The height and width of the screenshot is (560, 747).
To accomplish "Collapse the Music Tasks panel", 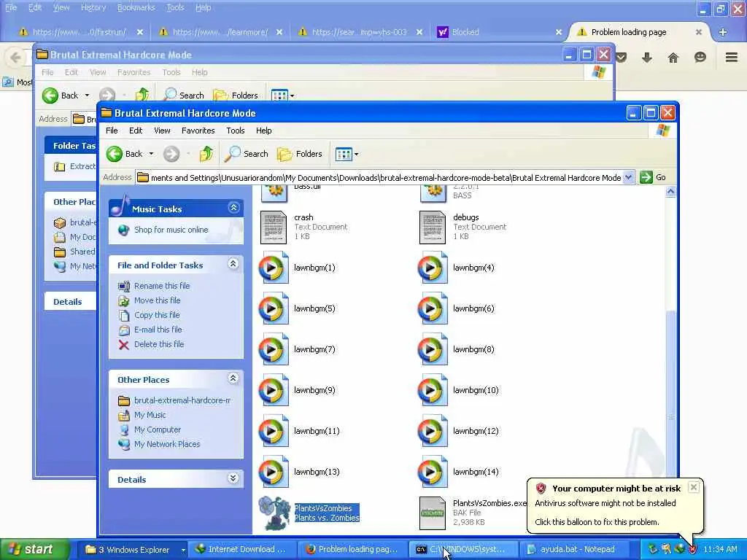I will point(233,208).
